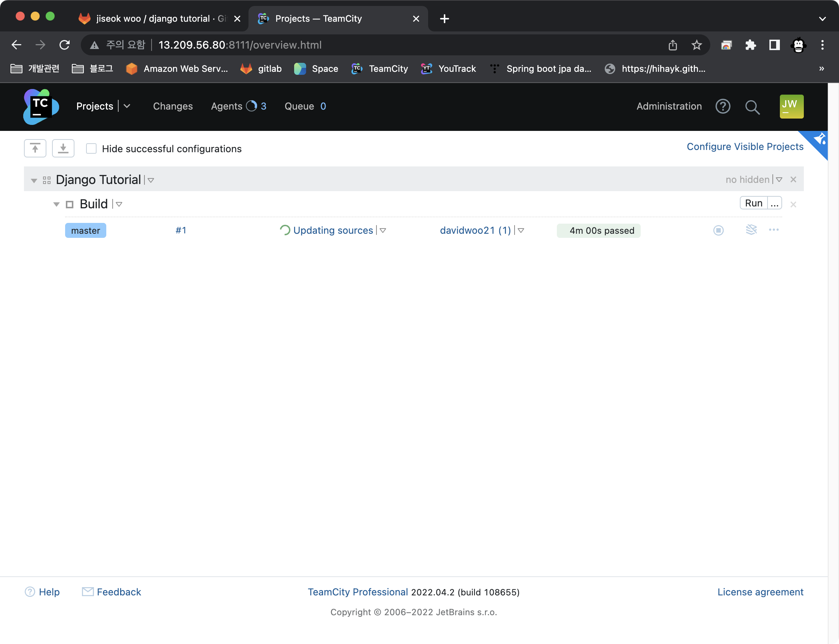The width and height of the screenshot is (839, 644).
Task: Close the django tutorial browser tab
Action: [x=237, y=18]
